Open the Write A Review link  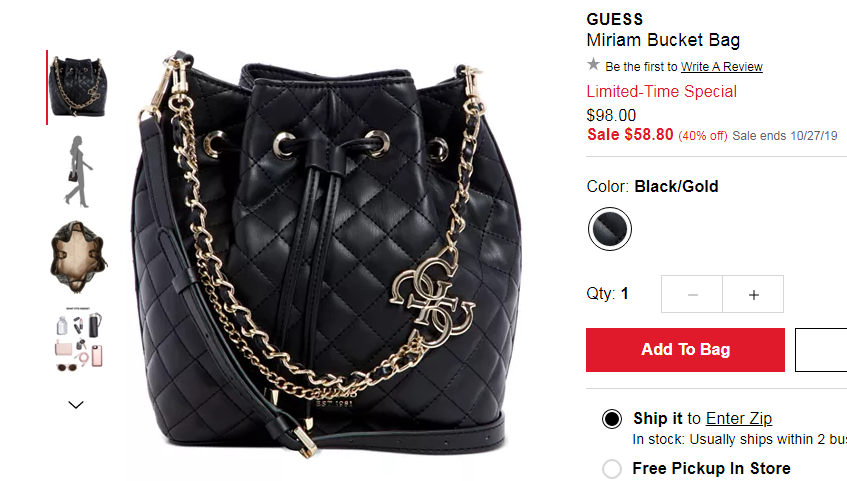tap(722, 66)
